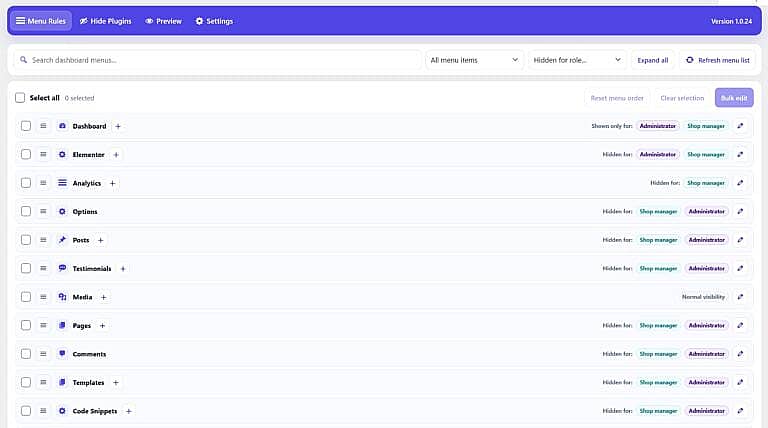The image size is (768, 428).
Task: Click the Elementor row drag handle
Action: pyautogui.click(x=43, y=154)
